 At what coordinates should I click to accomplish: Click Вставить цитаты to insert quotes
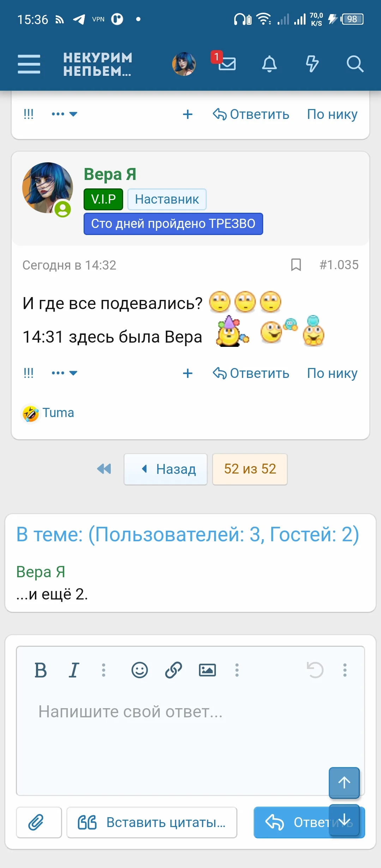(151, 822)
